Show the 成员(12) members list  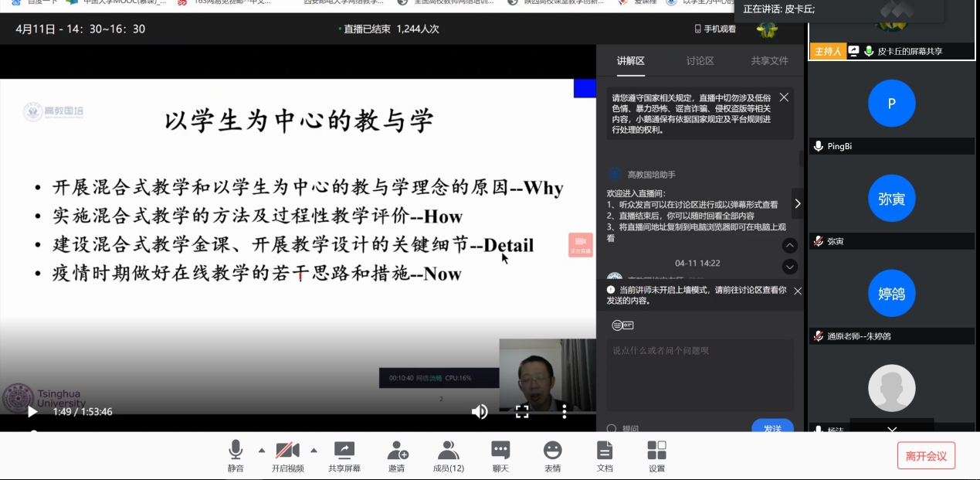[448, 455]
